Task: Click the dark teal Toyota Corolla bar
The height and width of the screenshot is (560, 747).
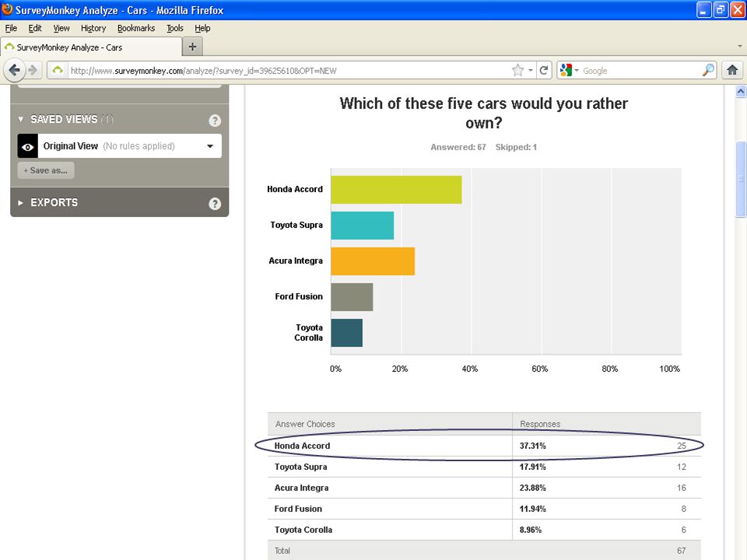Action: (347, 332)
